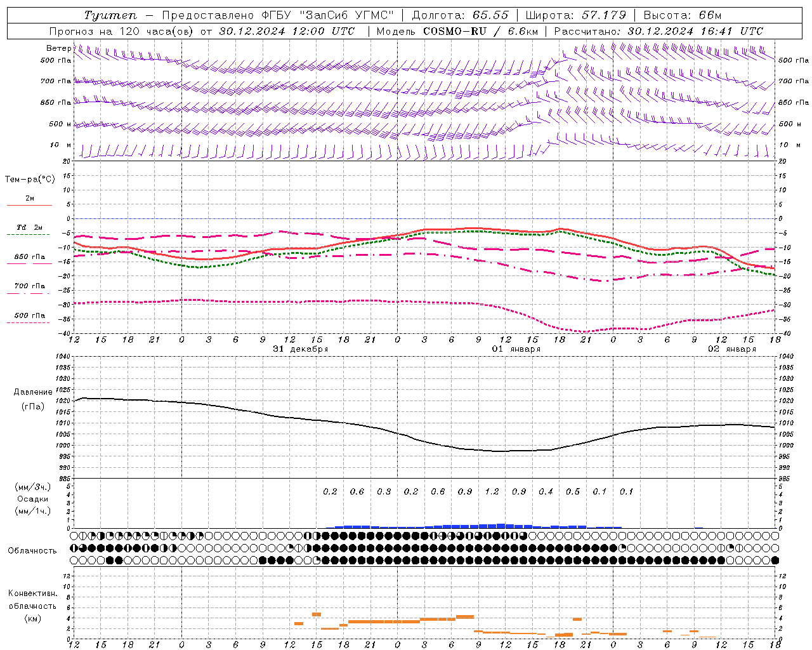Click the precipitation value 0.4
The image size is (812, 650).
pos(546,491)
